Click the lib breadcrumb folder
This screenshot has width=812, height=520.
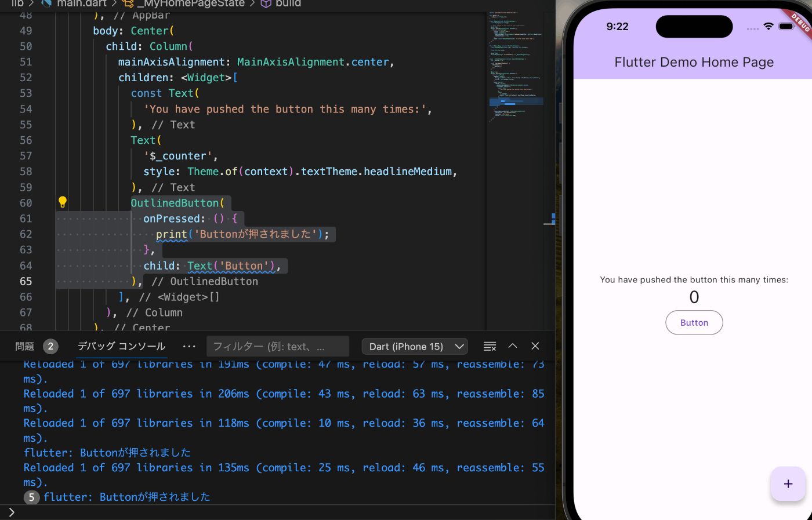17,3
